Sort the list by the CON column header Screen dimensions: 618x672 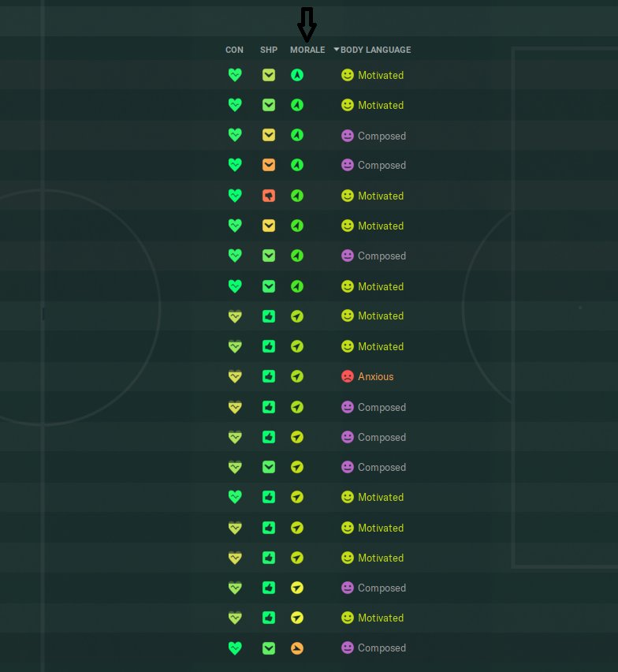[234, 50]
